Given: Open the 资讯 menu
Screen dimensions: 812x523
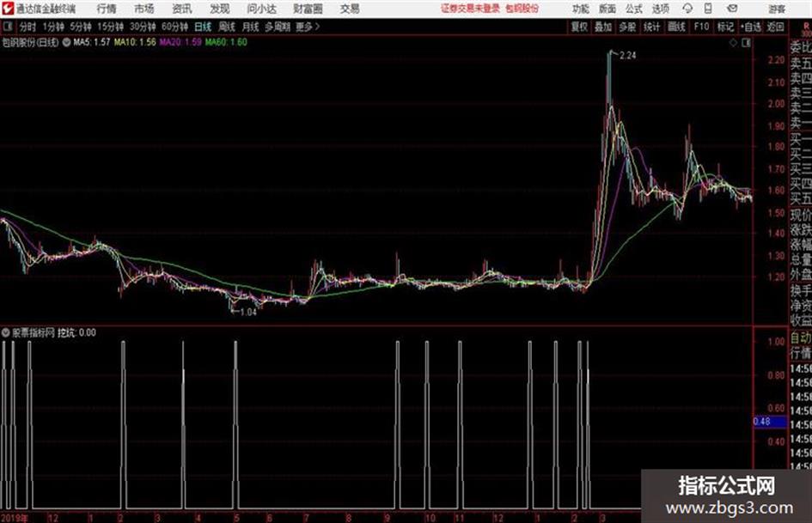Looking at the screenshot, I should tap(182, 9).
